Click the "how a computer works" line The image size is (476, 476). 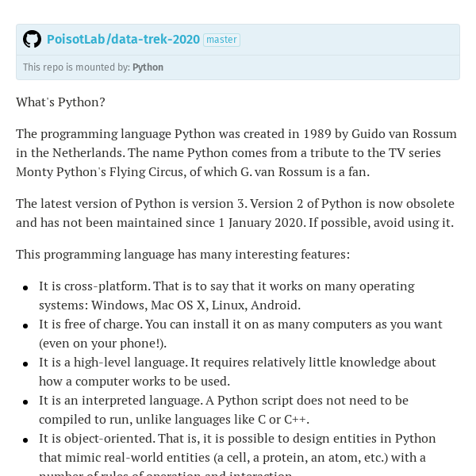135,382
